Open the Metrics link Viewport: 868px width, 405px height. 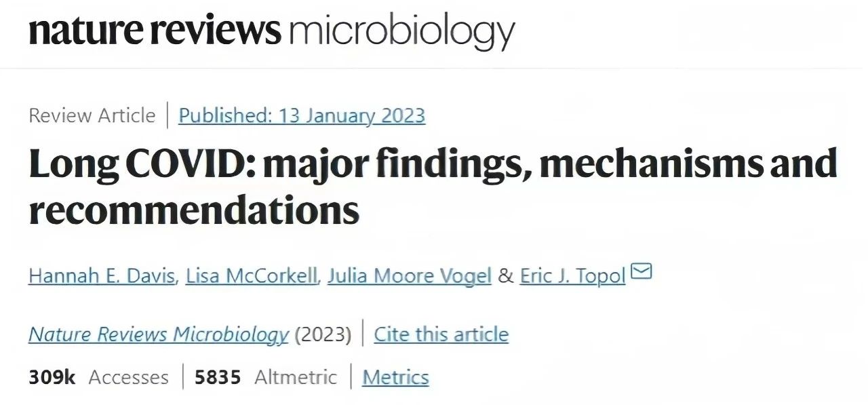point(395,377)
